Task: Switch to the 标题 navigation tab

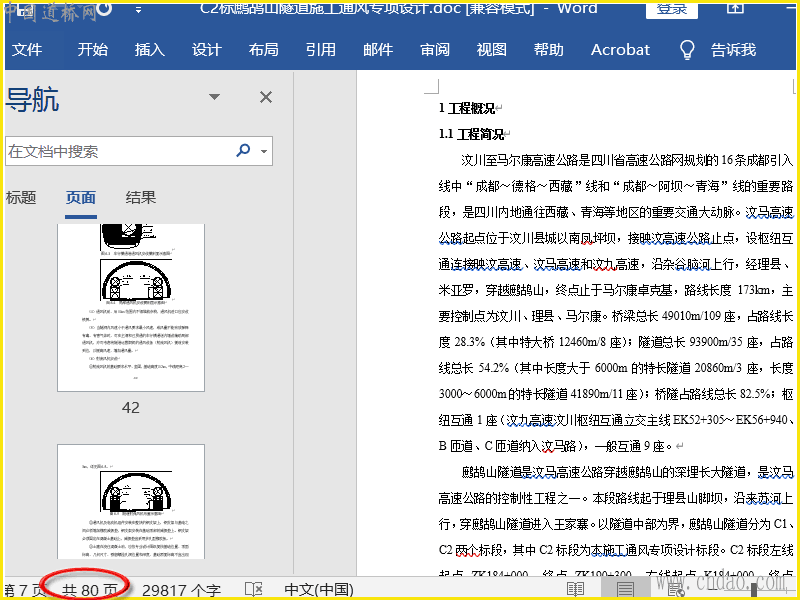Action: click(21, 197)
